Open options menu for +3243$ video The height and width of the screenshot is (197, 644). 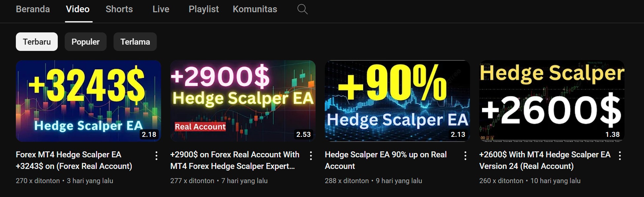pos(156,156)
